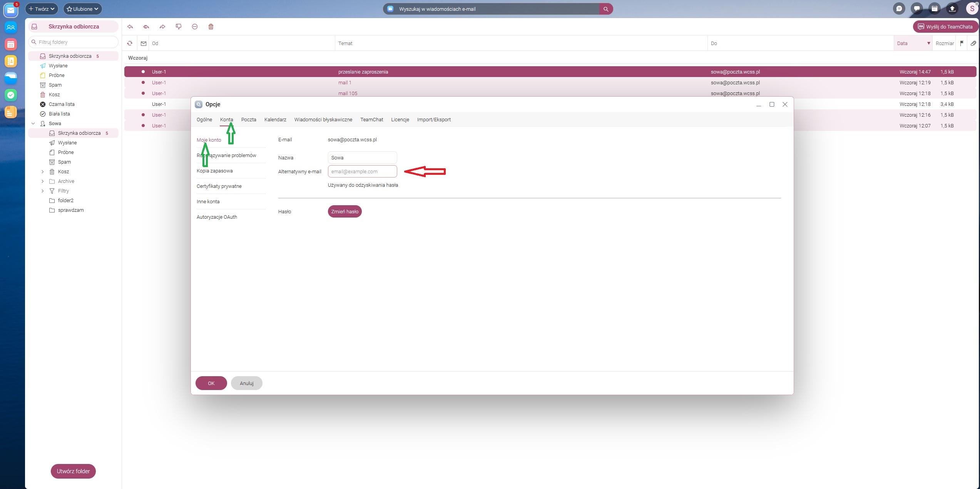Image resolution: width=980 pixels, height=489 pixels.
Task: Click the Reply arrow icon in mail toolbar
Action: (x=130, y=27)
